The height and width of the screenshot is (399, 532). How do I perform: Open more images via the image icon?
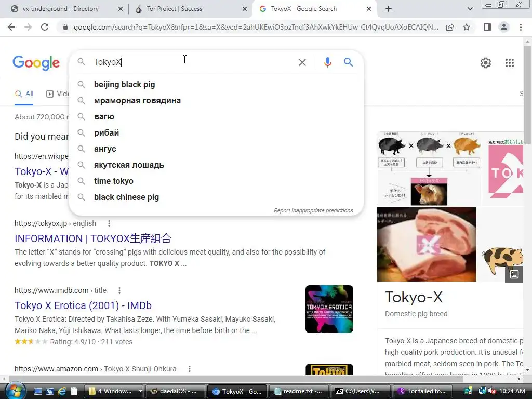pos(514,274)
